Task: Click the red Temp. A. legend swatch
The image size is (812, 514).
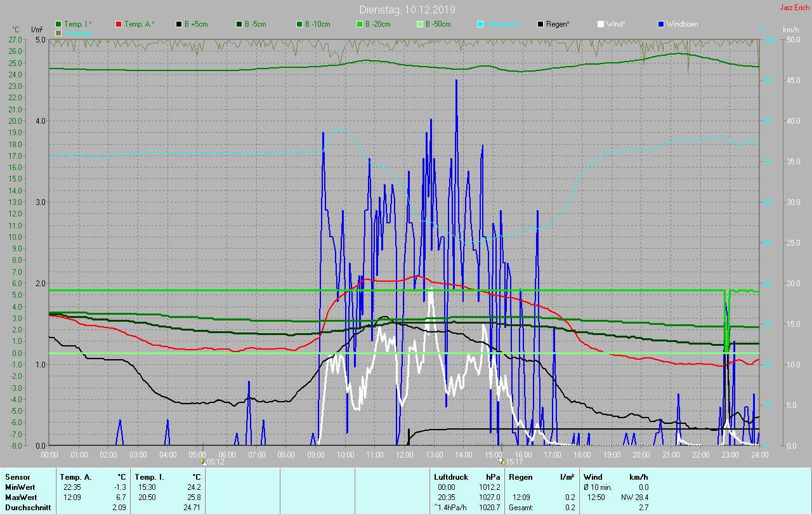Action: coord(119,24)
